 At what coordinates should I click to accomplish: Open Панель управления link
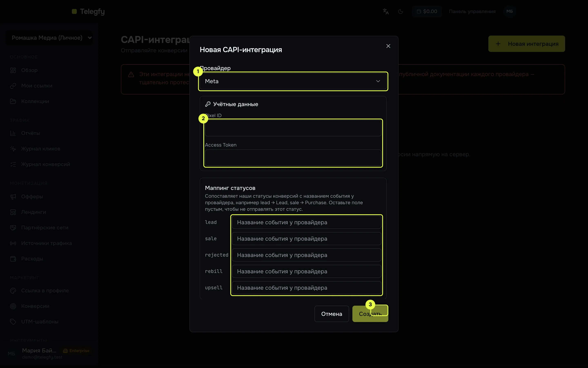coord(472,11)
